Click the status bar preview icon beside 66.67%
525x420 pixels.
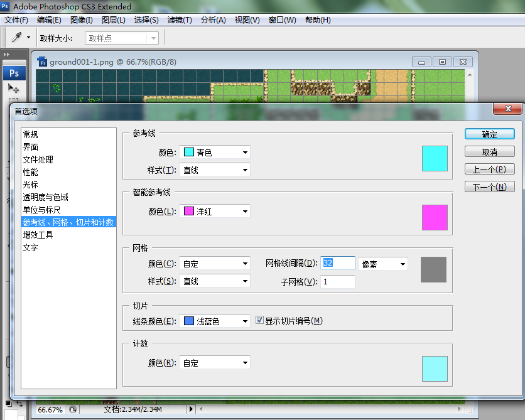coord(73,409)
